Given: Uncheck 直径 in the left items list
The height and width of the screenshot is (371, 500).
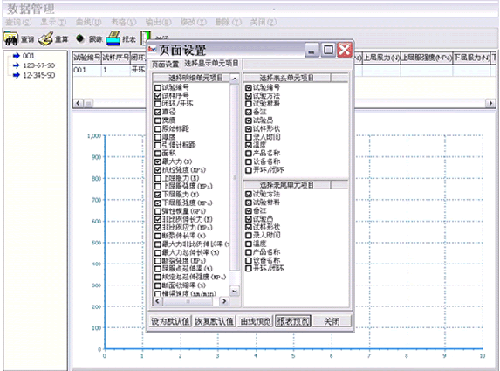Looking at the screenshot, I should point(158,112).
